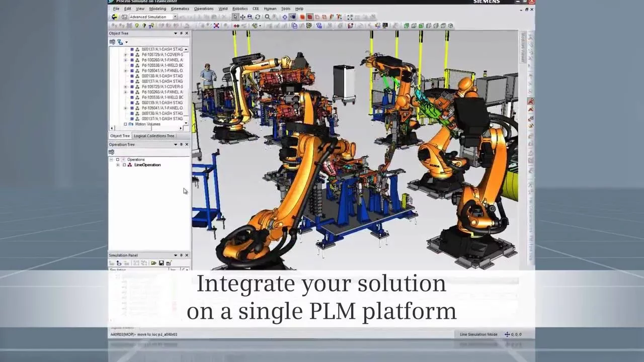Click the Object Tree scroll down arrow
This screenshot has width=644, height=362.
[x=186, y=123]
